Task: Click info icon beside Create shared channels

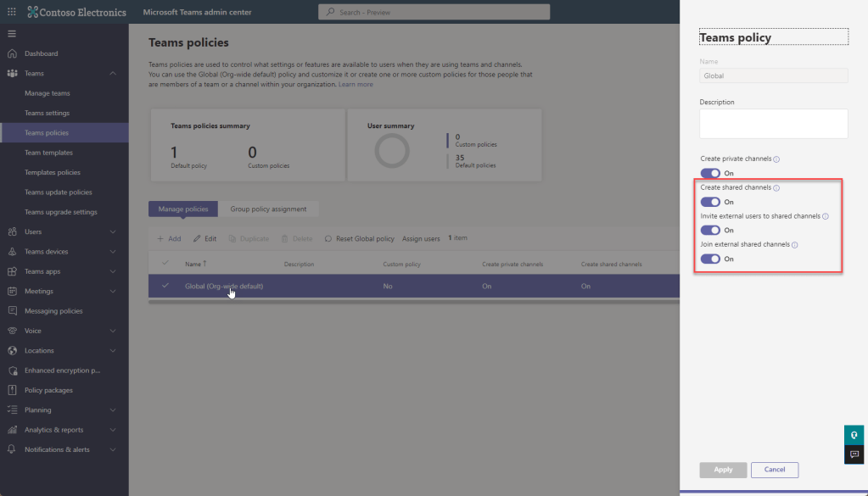Action: 776,188
